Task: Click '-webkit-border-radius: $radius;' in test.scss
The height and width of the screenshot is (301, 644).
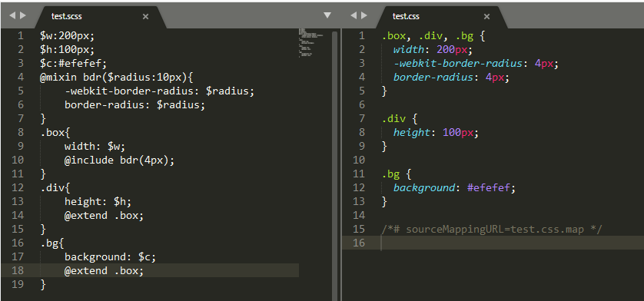Action: pyautogui.click(x=159, y=91)
